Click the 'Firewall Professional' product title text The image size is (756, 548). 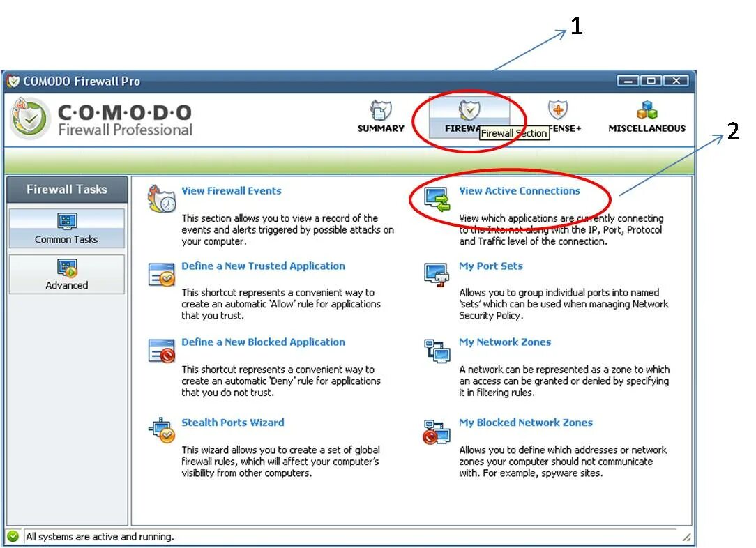coord(126,130)
